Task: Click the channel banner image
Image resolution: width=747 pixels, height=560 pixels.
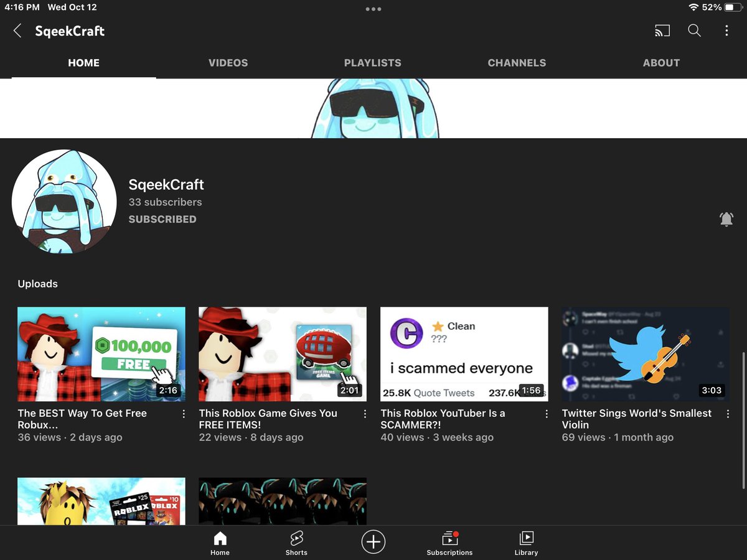Action: click(x=374, y=108)
